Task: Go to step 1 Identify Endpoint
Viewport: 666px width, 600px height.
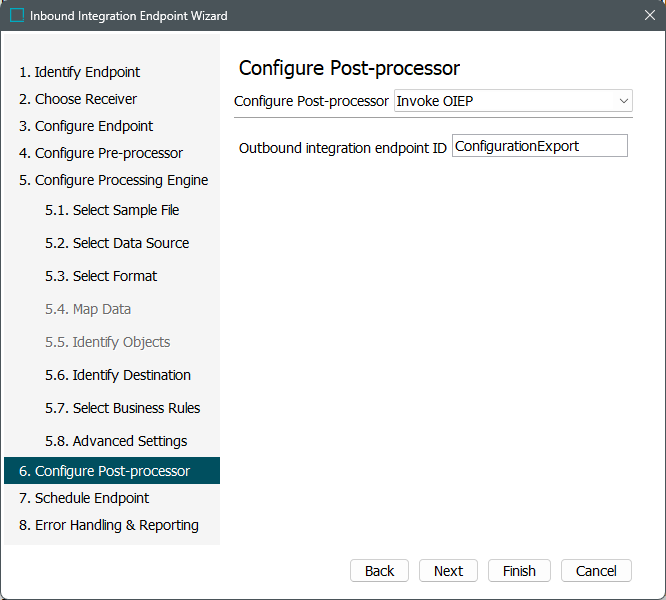Action: pyautogui.click(x=79, y=72)
